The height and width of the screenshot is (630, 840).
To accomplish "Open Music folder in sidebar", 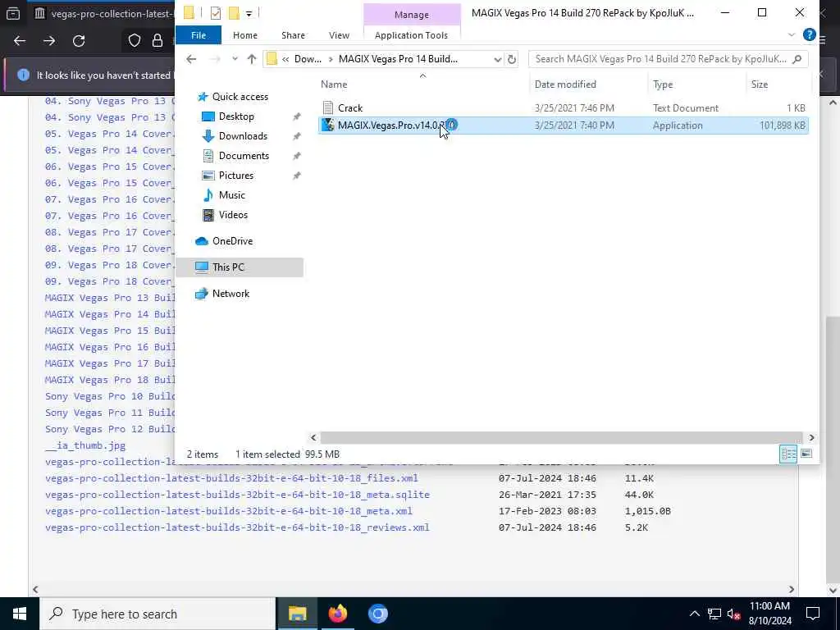I will (x=231, y=195).
